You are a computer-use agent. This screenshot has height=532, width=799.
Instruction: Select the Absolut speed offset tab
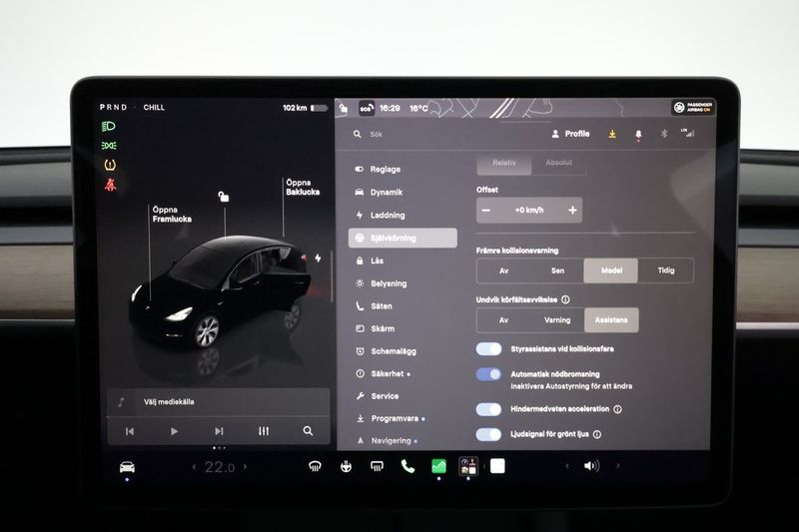pos(558,163)
